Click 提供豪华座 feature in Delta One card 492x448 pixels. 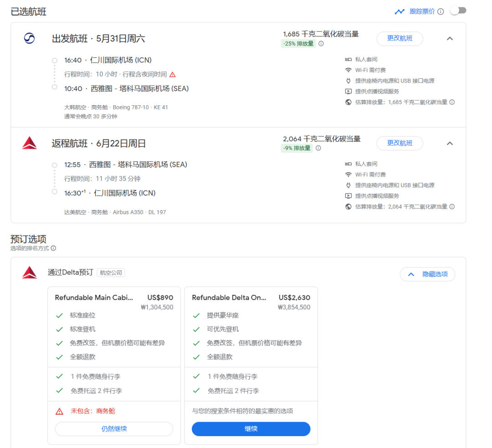pos(223,315)
